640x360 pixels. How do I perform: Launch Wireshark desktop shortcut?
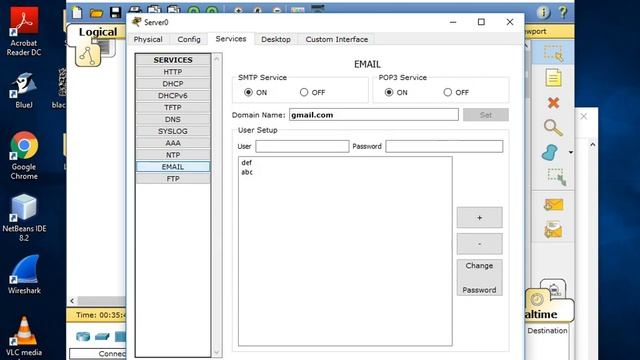tap(24, 274)
